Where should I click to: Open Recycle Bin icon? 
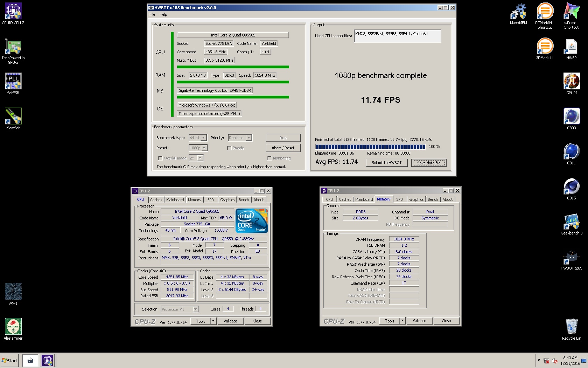click(x=572, y=329)
